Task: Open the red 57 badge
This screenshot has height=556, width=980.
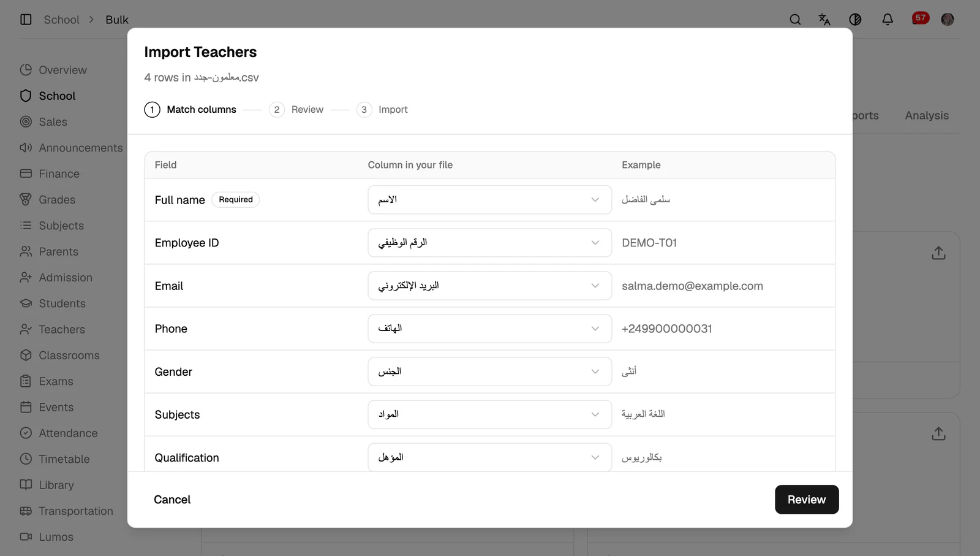Action: (x=921, y=18)
